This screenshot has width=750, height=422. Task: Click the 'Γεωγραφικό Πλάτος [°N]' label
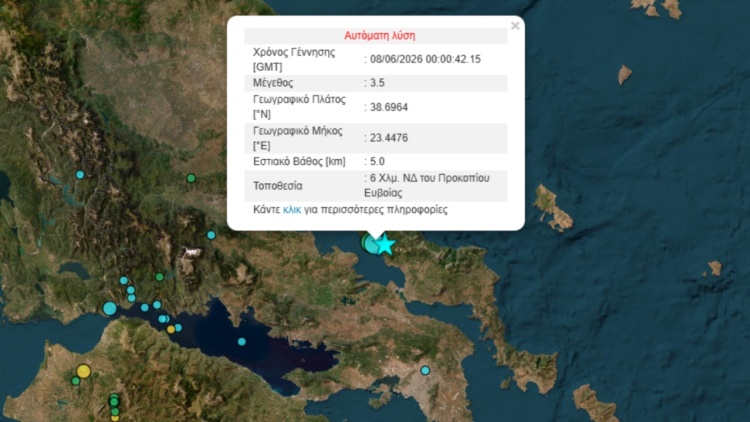(299, 107)
